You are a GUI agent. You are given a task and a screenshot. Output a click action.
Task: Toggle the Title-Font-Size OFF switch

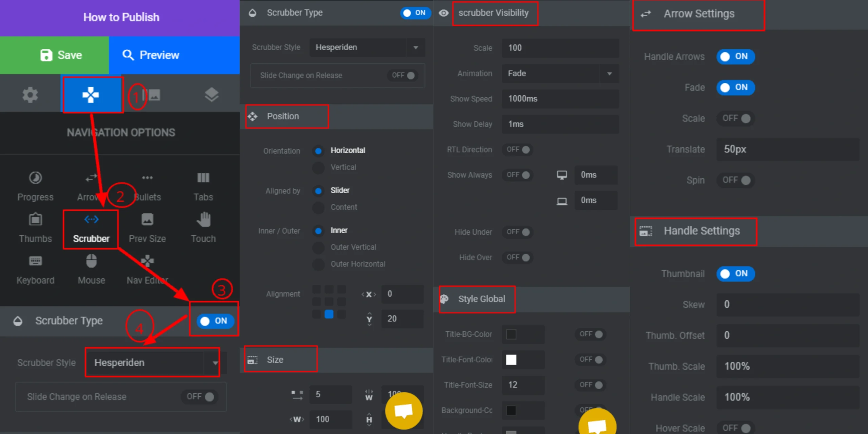pyautogui.click(x=590, y=385)
